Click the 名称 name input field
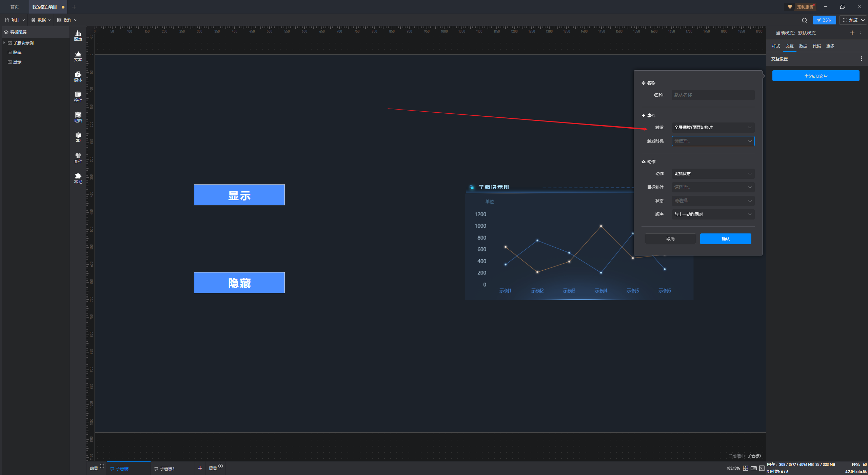 click(x=713, y=95)
